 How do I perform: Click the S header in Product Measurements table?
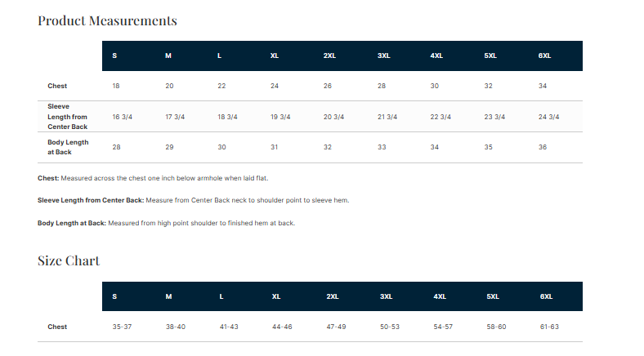[x=114, y=56]
